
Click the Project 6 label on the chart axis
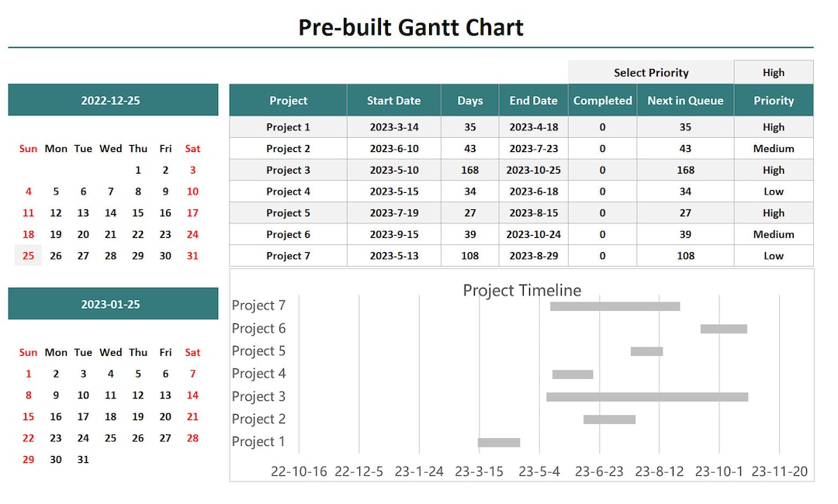coord(258,328)
